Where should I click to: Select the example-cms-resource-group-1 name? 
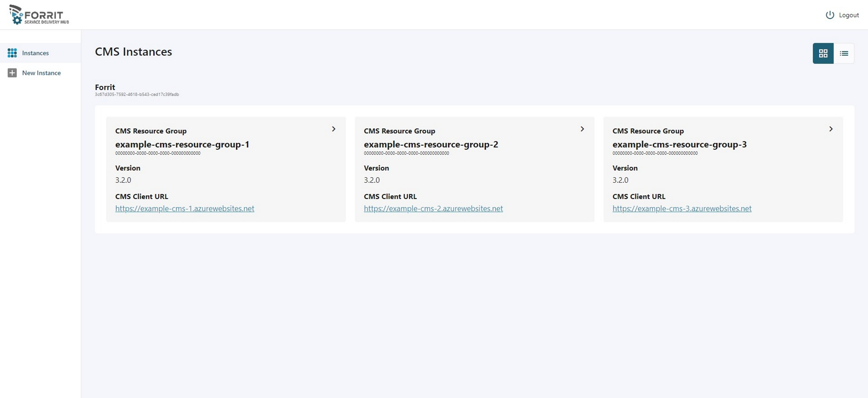pos(182,144)
